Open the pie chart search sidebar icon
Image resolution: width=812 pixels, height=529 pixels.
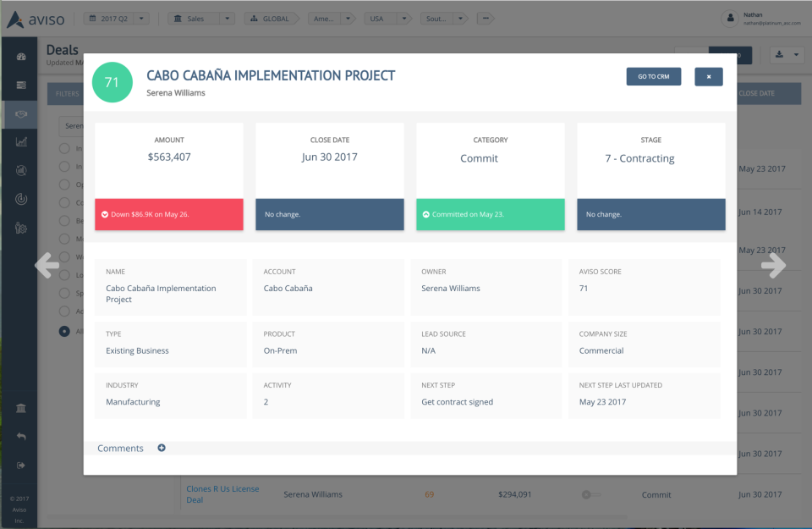pyautogui.click(x=21, y=170)
